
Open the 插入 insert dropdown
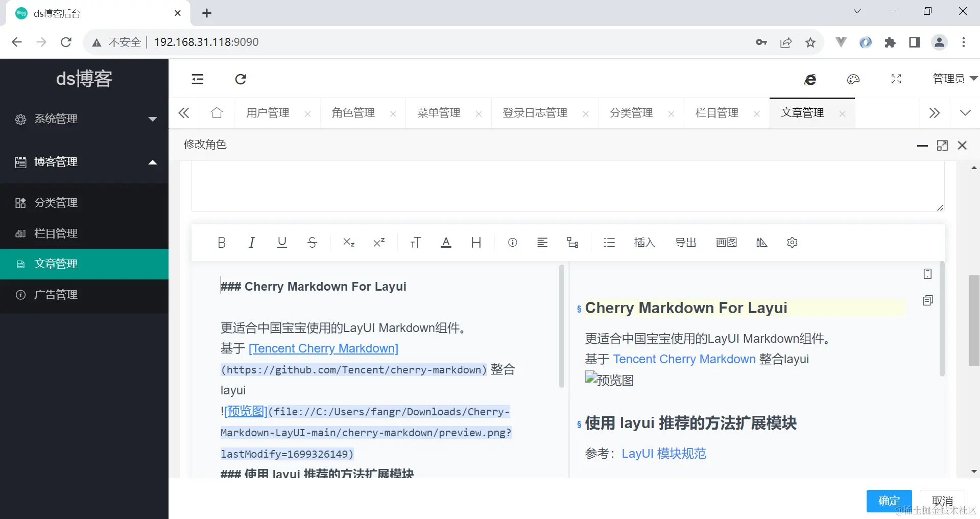click(x=644, y=243)
